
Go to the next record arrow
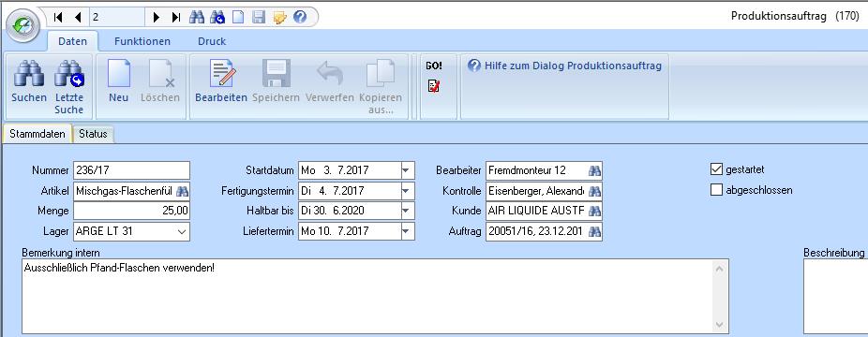[157, 17]
